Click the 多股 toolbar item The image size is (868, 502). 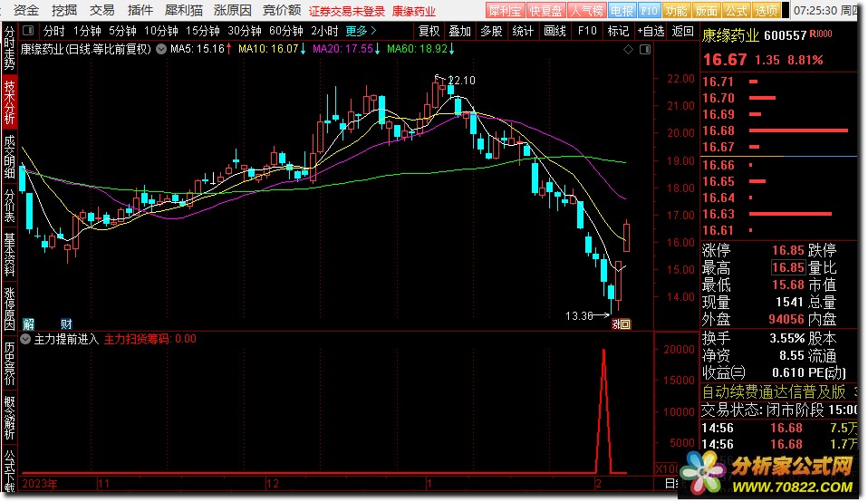click(x=491, y=31)
